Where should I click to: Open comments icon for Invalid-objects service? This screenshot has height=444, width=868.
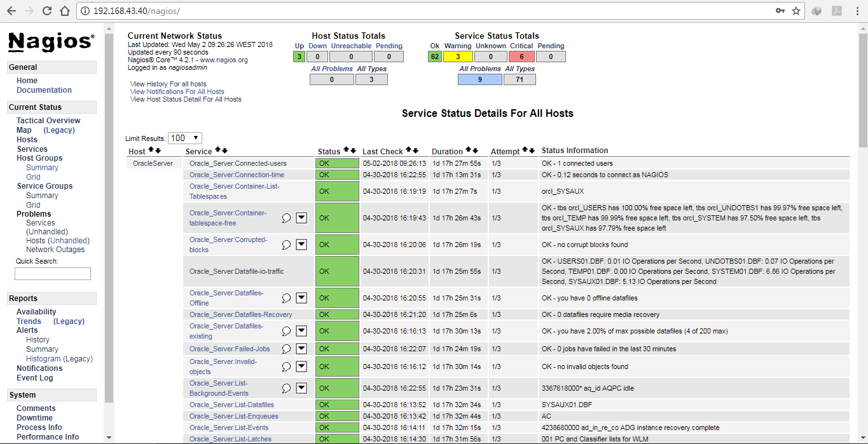coord(286,367)
